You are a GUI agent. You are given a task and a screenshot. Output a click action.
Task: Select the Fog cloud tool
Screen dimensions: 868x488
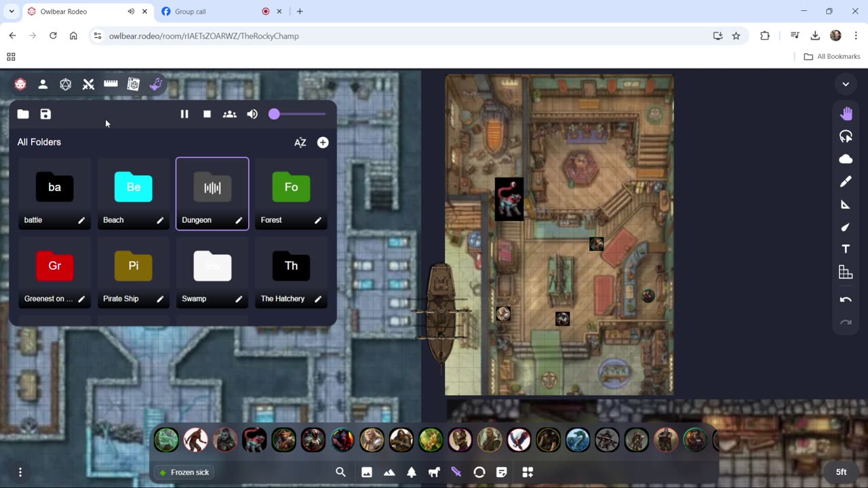(846, 159)
